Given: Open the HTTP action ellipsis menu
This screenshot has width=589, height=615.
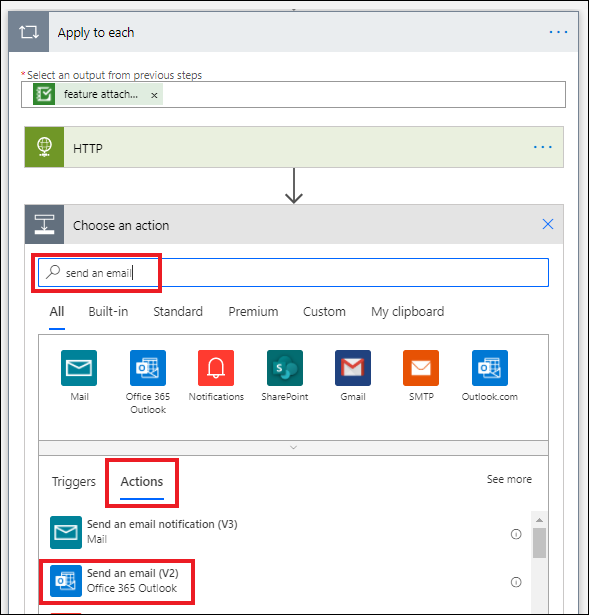Looking at the screenshot, I should coord(542,147).
